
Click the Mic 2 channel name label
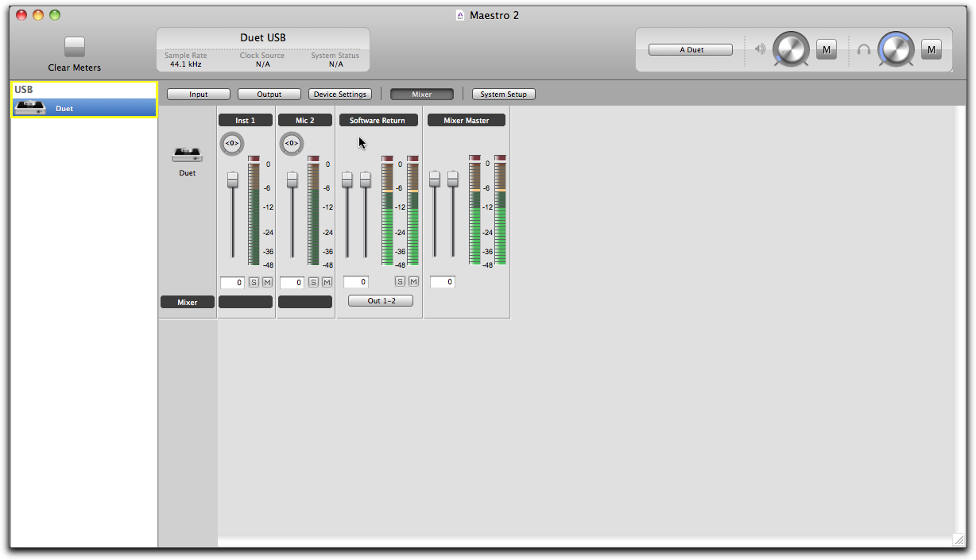coord(305,120)
